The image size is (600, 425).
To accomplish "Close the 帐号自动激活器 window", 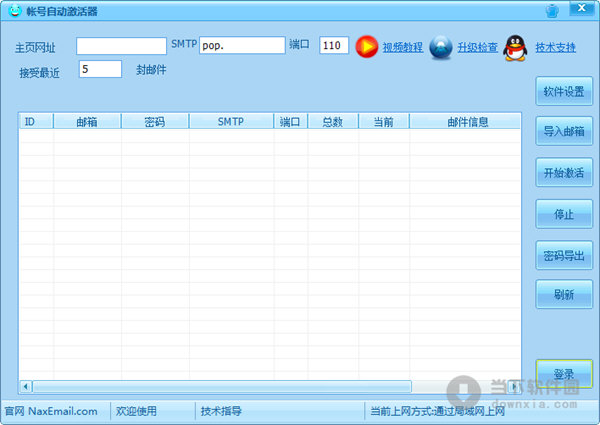I will [x=581, y=8].
